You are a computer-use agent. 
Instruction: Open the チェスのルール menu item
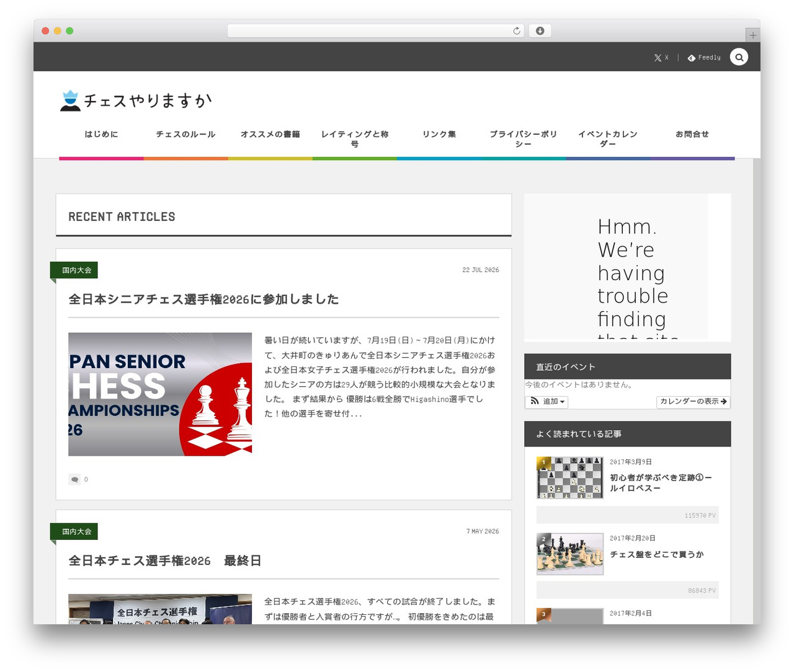click(x=185, y=135)
